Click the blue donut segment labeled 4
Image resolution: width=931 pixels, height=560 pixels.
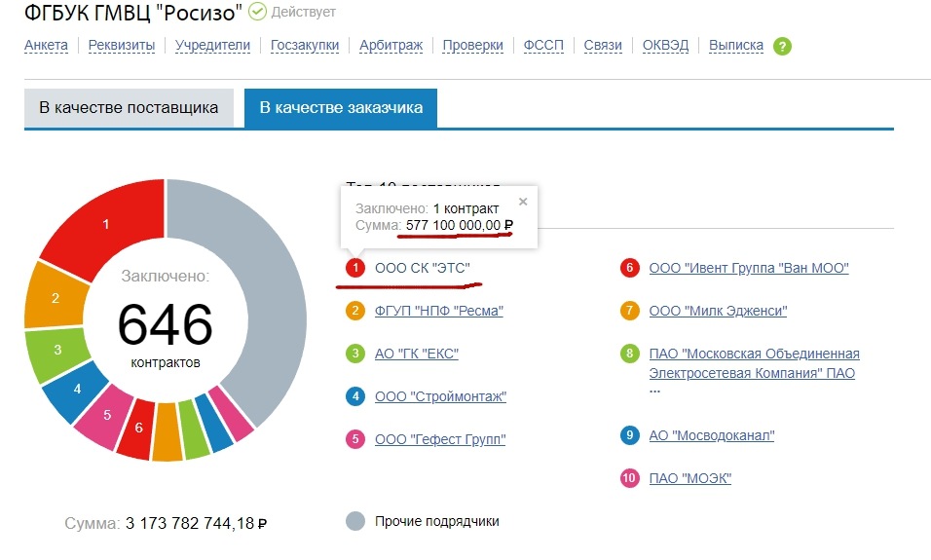coord(78,389)
